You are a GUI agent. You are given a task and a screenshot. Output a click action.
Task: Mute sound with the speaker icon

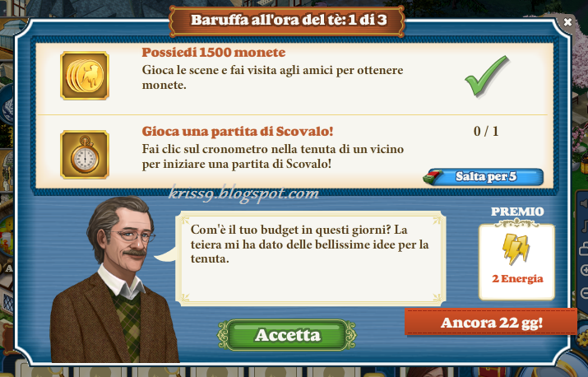point(584,204)
